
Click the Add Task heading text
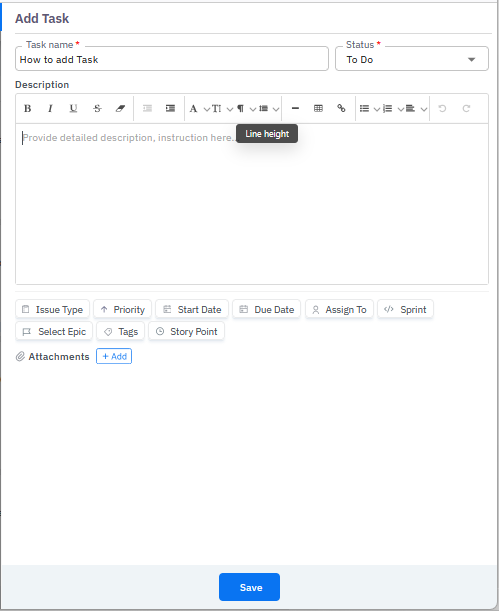click(42, 18)
